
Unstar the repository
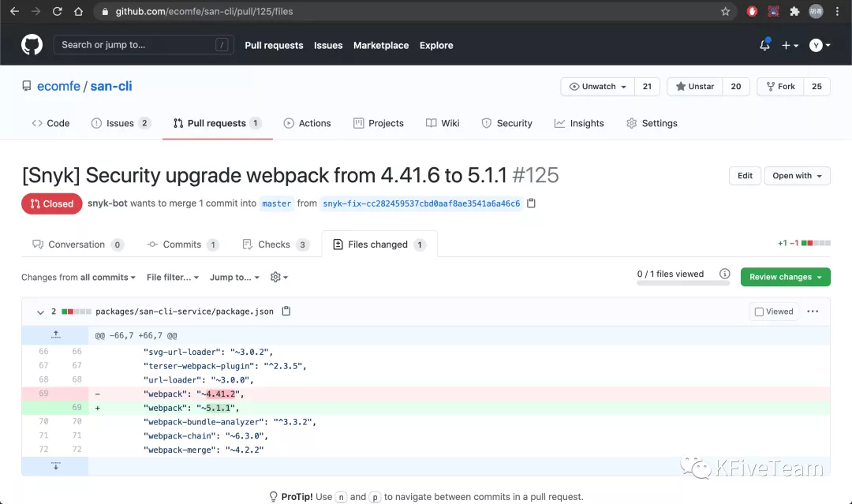point(695,86)
